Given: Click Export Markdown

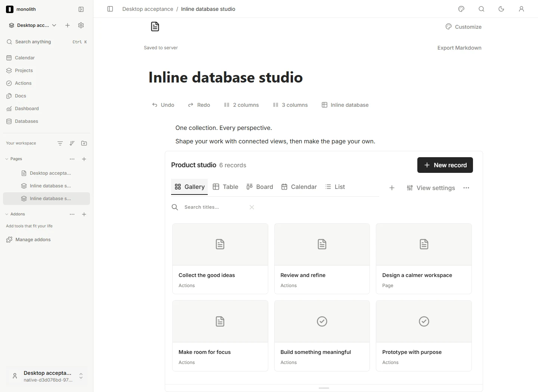Looking at the screenshot, I should tap(459, 48).
